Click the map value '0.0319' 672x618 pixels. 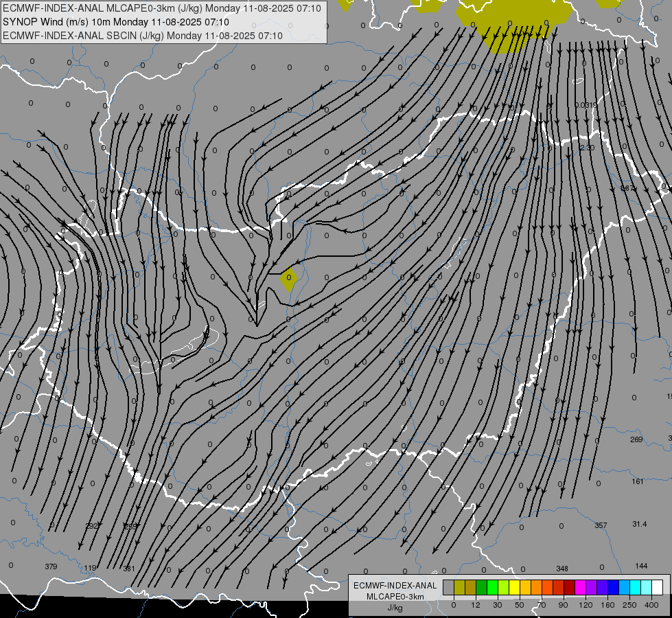(586, 106)
